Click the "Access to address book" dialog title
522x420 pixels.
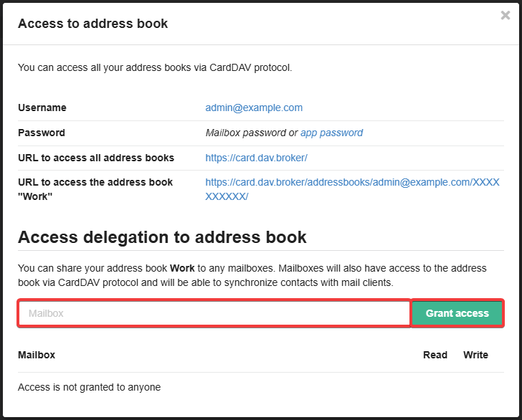coord(92,24)
